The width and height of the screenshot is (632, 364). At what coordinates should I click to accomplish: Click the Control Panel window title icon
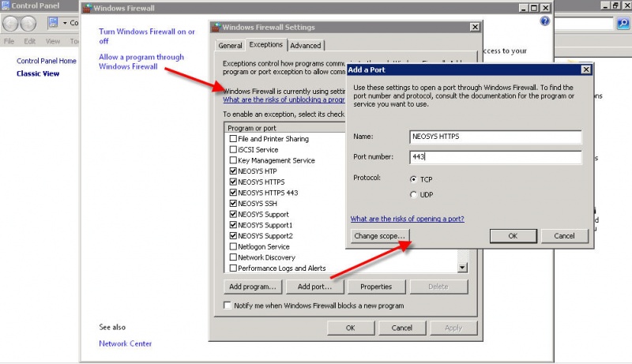click(x=6, y=6)
